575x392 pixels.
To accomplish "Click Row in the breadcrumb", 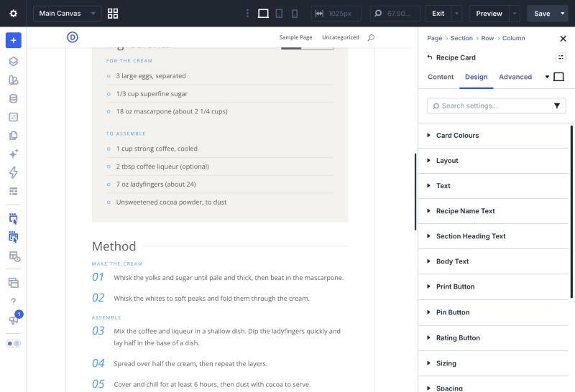I will 487,38.
